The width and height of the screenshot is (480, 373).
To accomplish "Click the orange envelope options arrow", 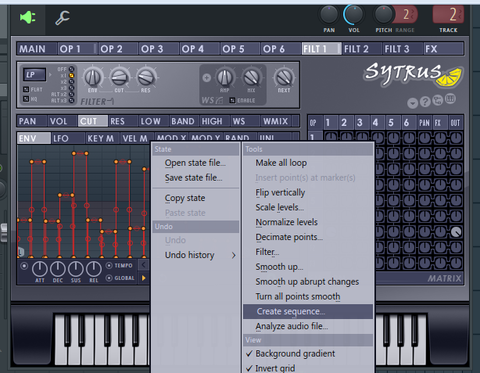I will point(144,278).
